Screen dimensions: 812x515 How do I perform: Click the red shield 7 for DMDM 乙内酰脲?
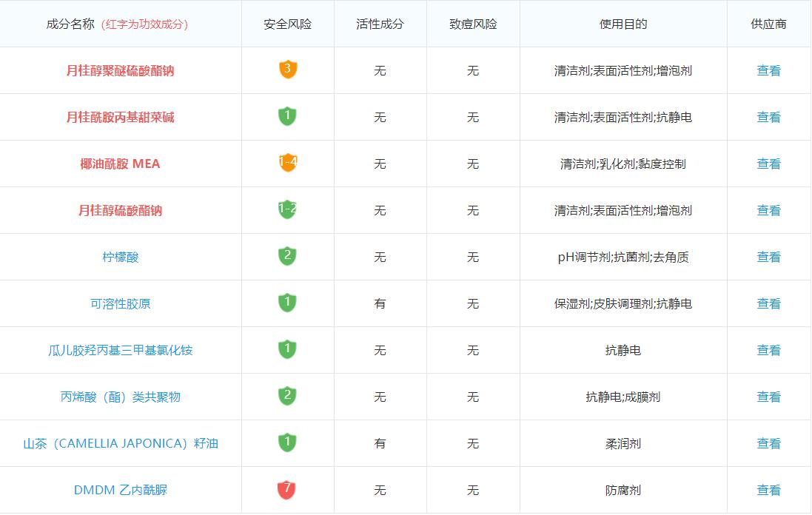[287, 489]
